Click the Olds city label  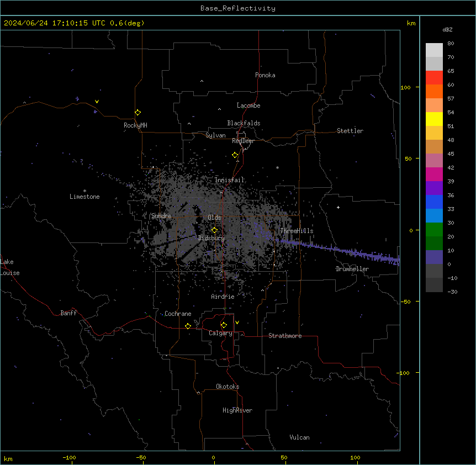click(214, 218)
